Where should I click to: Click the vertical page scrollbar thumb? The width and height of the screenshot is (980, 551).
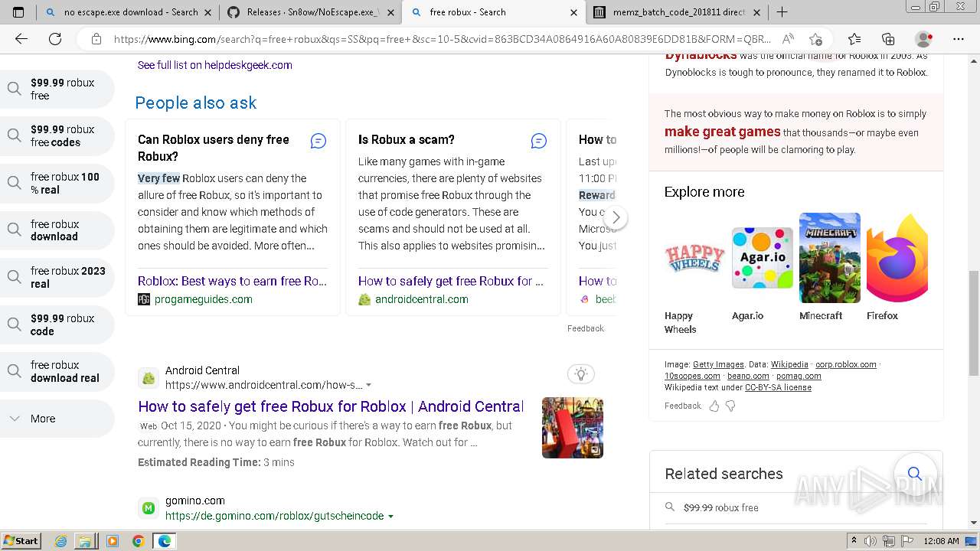tap(973, 323)
